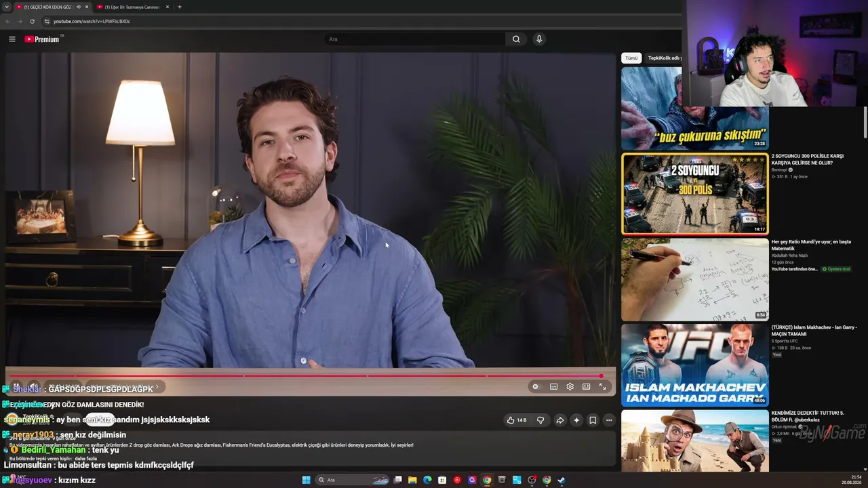This screenshot has height=488, width=868.
Task: Open the player settings gear
Action: click(x=570, y=386)
